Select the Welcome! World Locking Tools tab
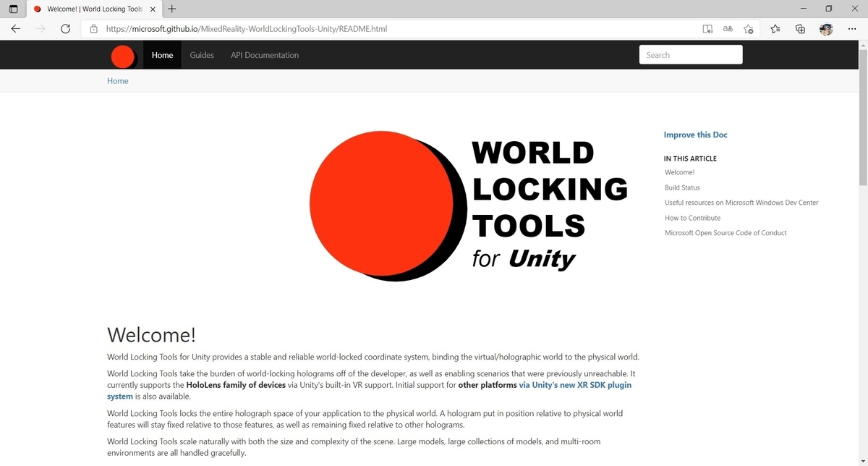 tap(90, 9)
